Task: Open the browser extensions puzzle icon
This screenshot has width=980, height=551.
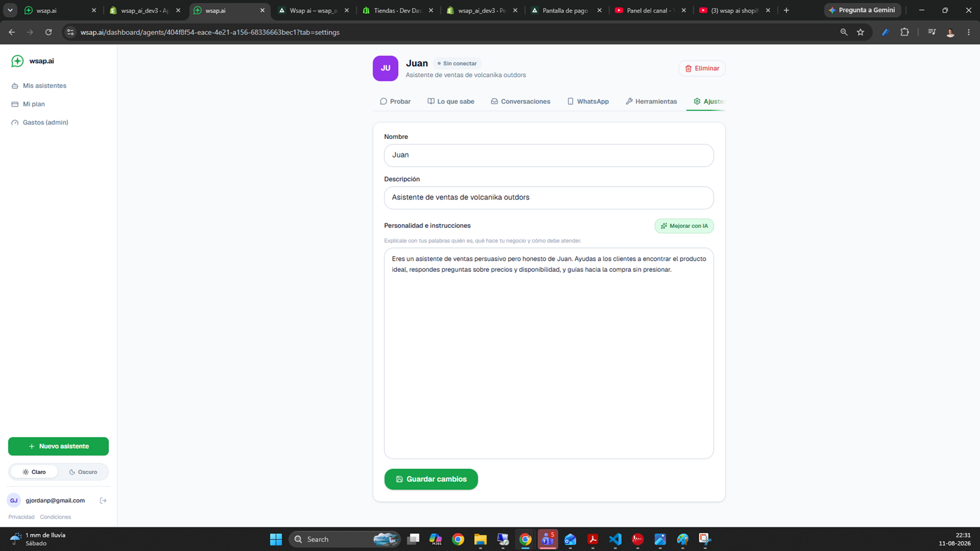Action: tap(905, 32)
